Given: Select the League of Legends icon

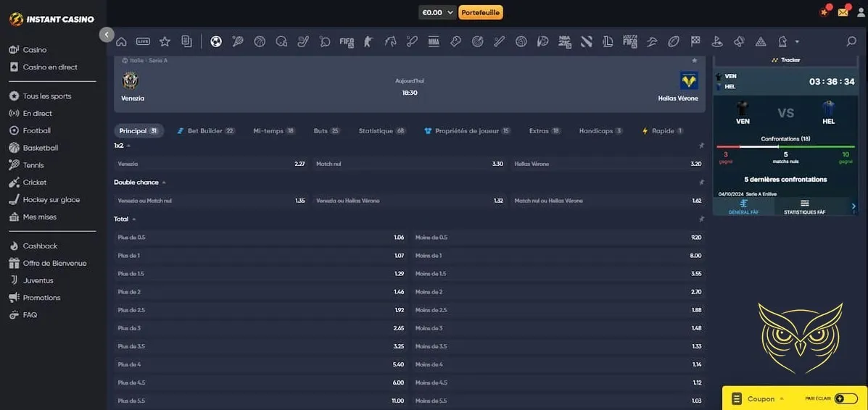Looking at the screenshot, I should point(608,41).
